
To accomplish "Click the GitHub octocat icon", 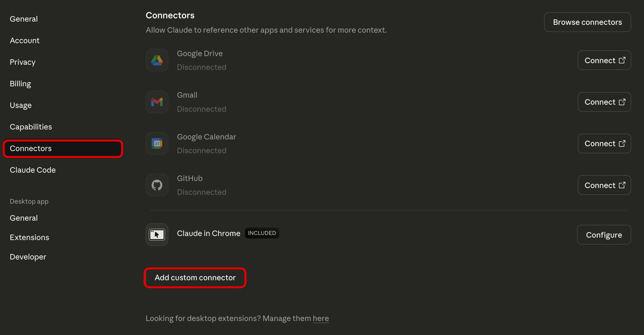I will [157, 185].
